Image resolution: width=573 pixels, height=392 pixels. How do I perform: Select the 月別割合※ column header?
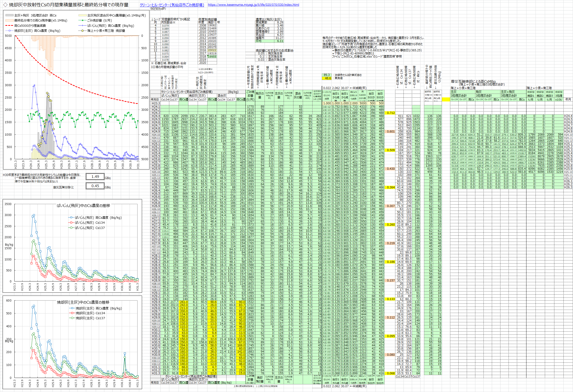(x=168, y=22)
